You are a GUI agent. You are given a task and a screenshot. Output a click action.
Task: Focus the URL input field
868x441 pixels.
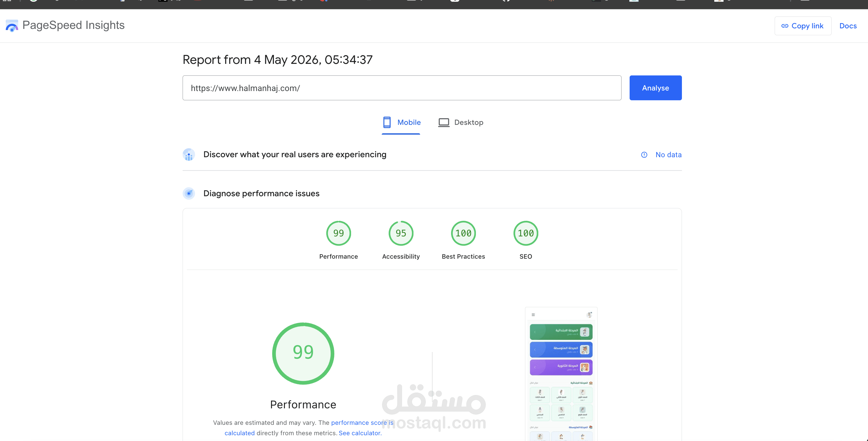click(x=402, y=88)
